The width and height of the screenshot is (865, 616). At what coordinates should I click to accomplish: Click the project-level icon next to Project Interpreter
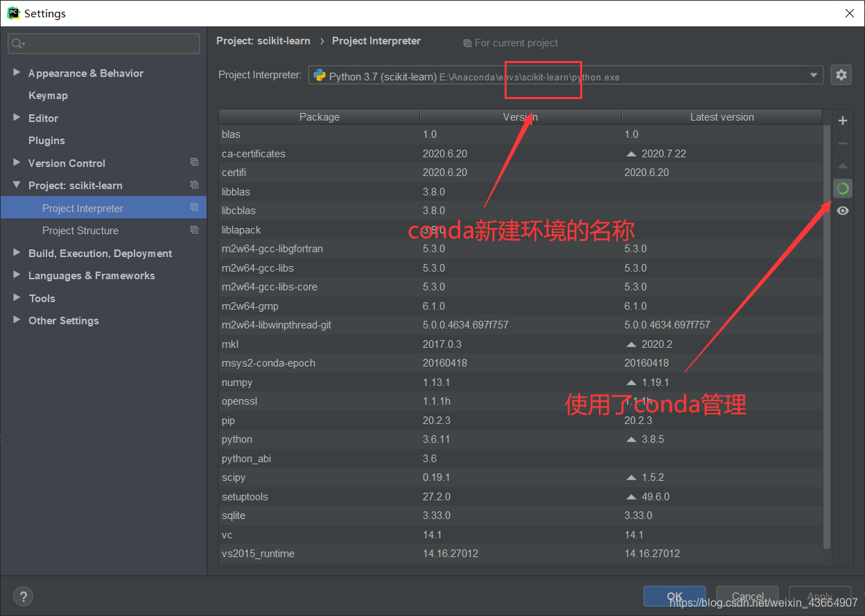pos(194,207)
